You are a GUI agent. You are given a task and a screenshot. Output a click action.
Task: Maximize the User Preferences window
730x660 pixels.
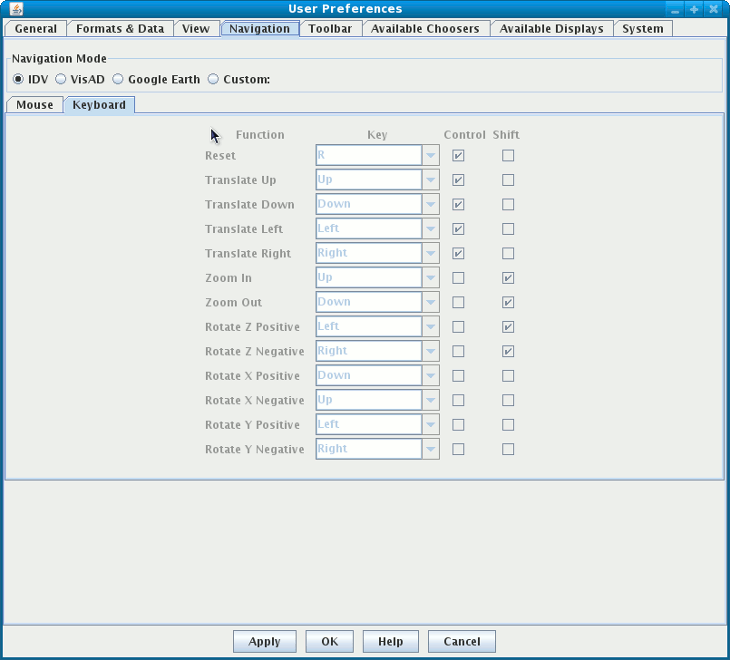tap(694, 9)
